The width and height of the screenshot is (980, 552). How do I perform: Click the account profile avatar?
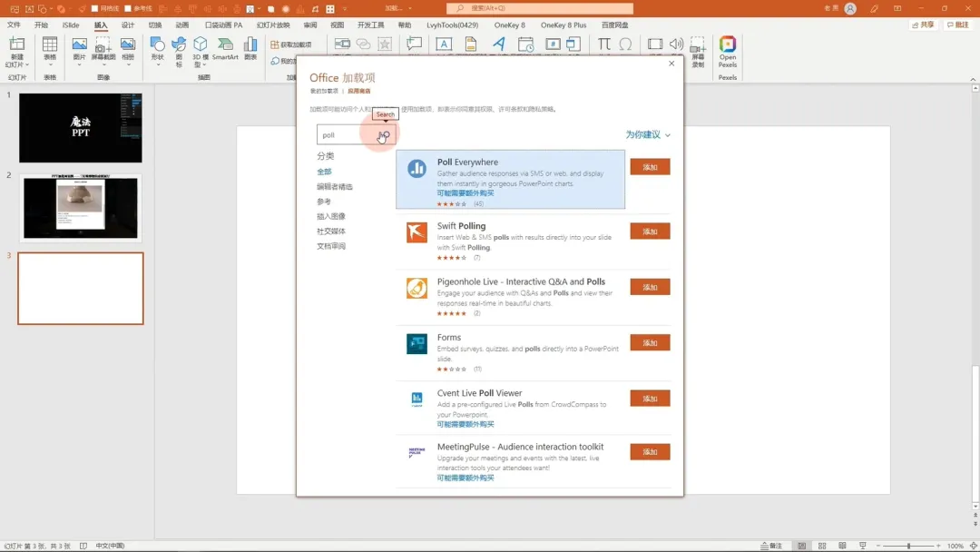850,8
